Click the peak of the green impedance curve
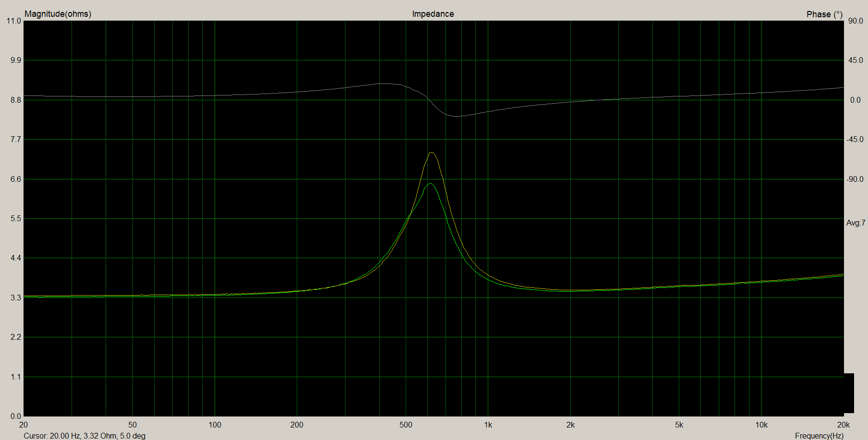The width and height of the screenshot is (868, 440). tap(430, 184)
